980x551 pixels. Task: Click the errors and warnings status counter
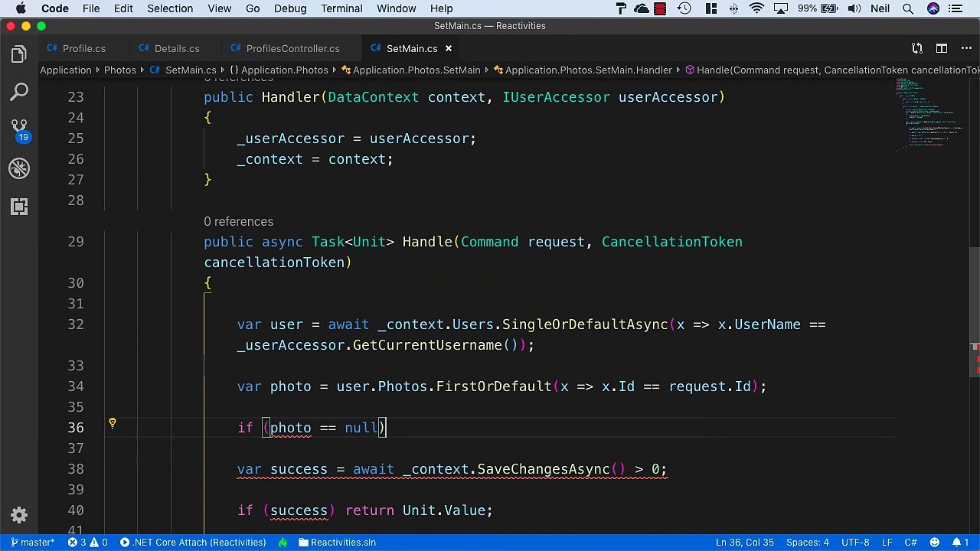tap(87, 543)
